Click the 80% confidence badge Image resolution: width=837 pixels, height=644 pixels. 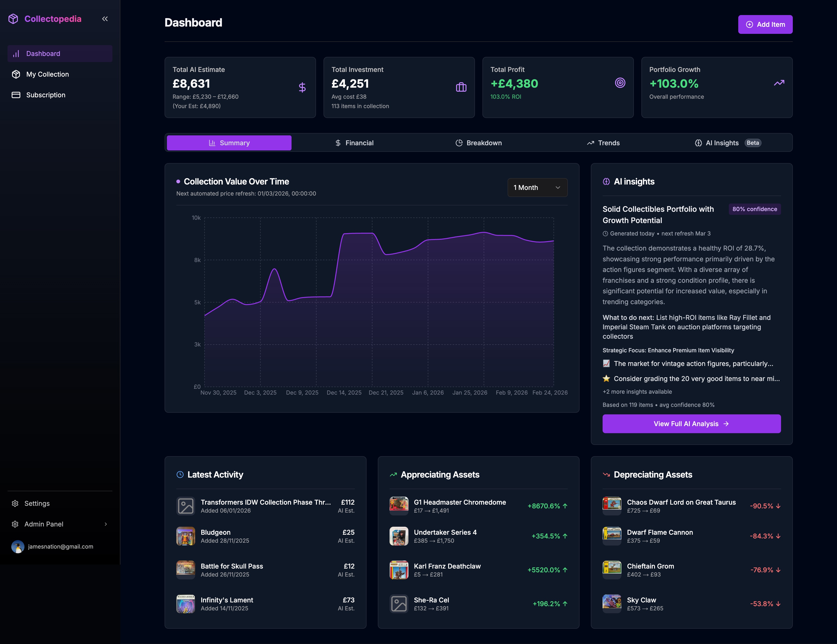coord(754,209)
